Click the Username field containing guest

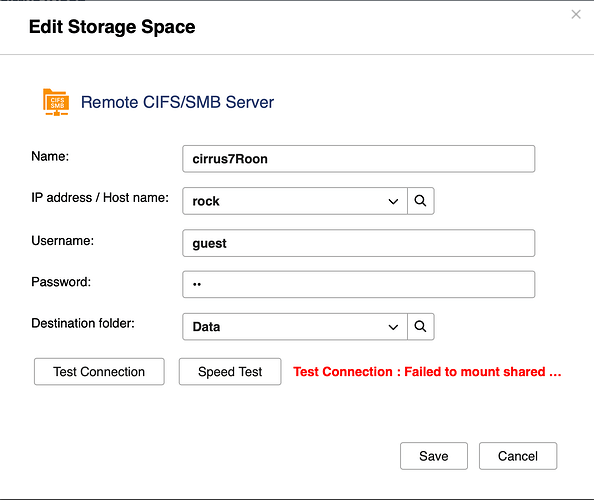(x=358, y=243)
